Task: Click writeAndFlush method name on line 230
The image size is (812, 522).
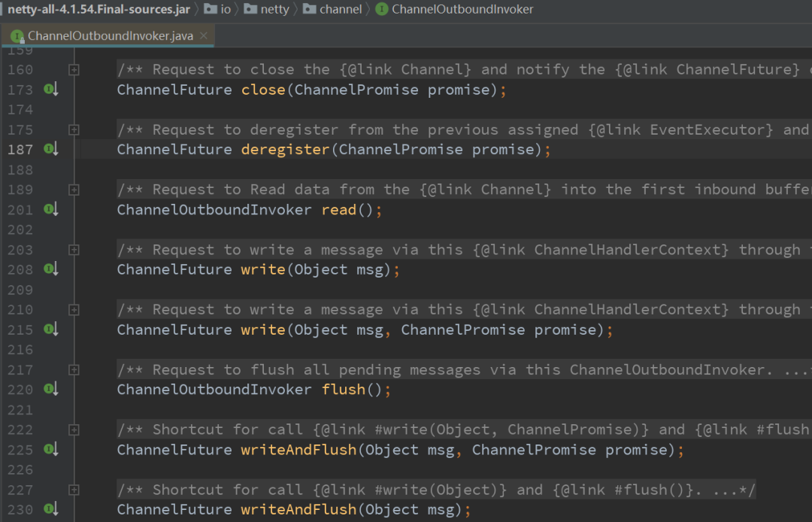Action: pos(298,509)
